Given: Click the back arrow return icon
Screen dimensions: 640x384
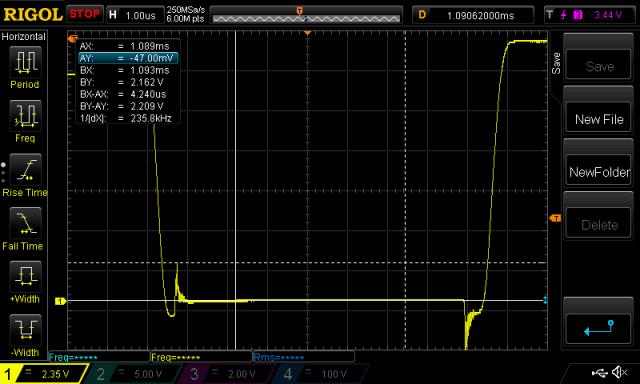Looking at the screenshot, I should point(599,328).
